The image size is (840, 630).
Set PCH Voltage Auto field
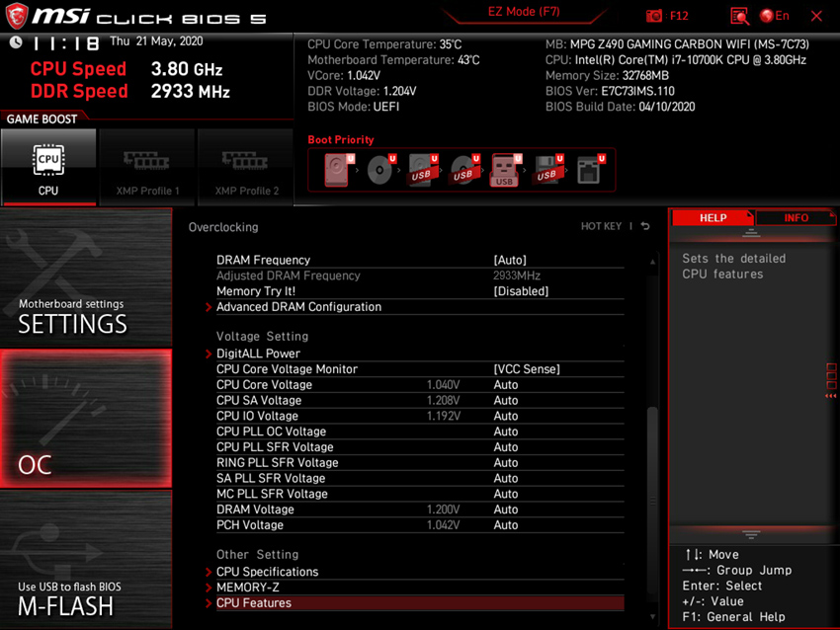click(x=506, y=525)
